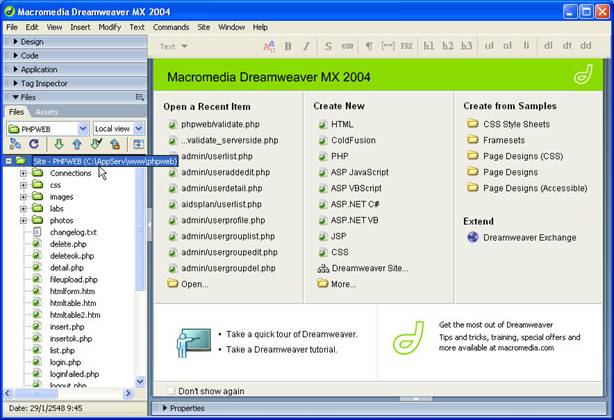Open the Site menu

point(203,27)
